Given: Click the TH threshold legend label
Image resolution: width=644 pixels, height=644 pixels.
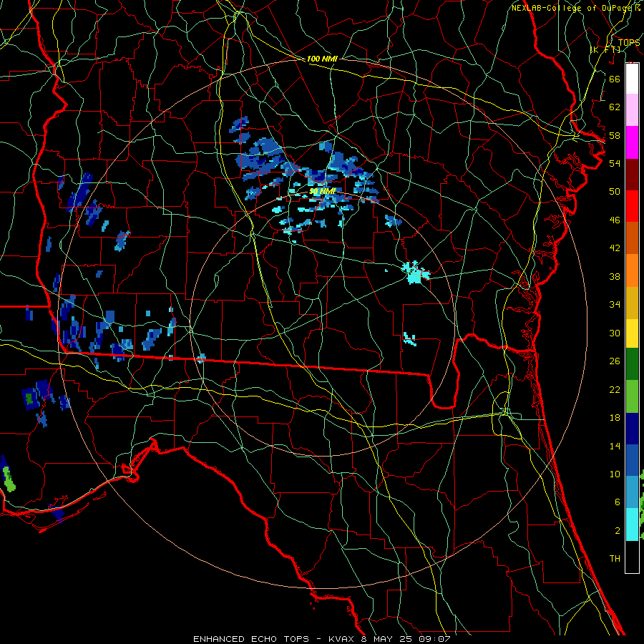Looking at the screenshot, I should pyautogui.click(x=615, y=559).
